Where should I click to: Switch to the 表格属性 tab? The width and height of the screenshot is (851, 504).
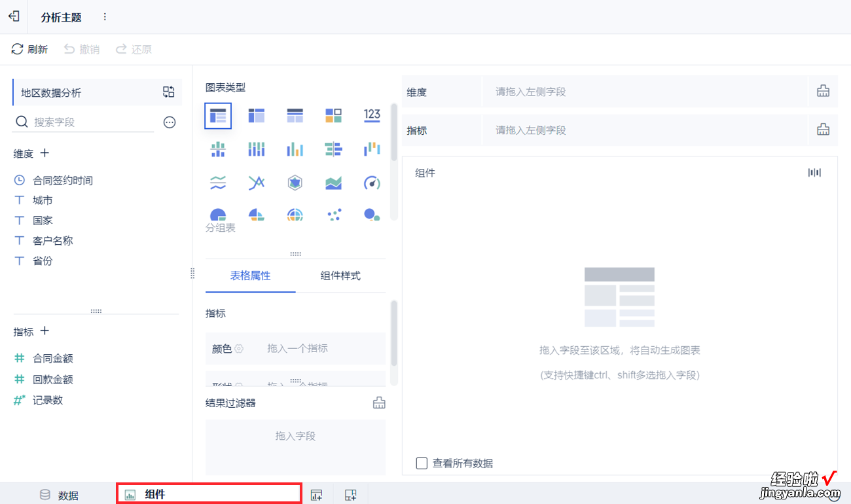[x=251, y=276]
